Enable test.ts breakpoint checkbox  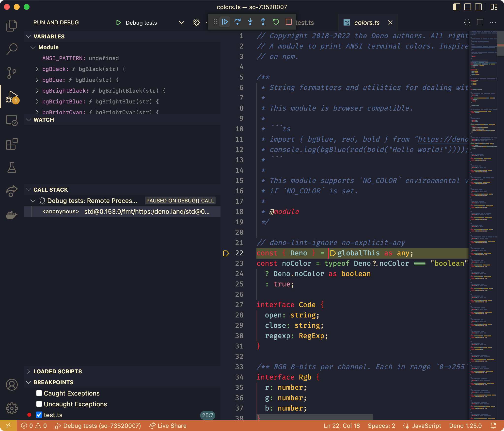(x=39, y=415)
